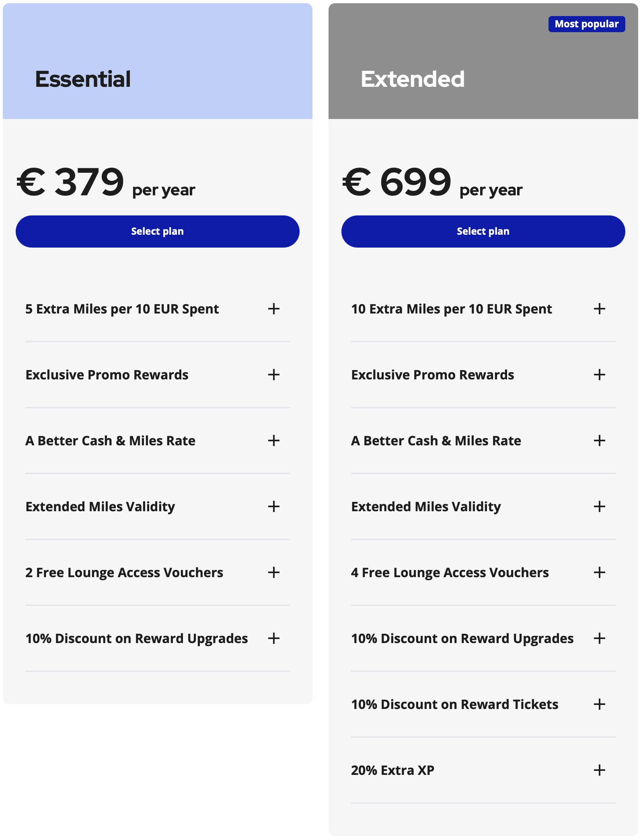Screen dimensions: 641x840
Task: Expand Essential's 'A Better Cash & Miles Rate'
Action: [274, 441]
